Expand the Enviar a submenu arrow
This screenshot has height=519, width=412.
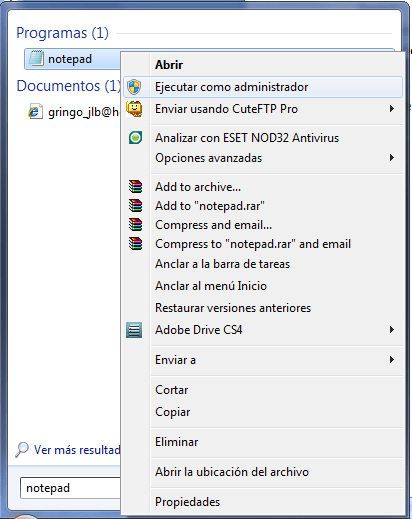[x=392, y=360]
